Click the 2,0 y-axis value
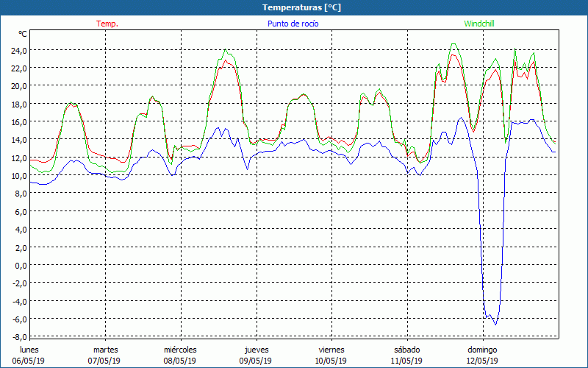This screenshot has height=368, width=588. click(21, 247)
